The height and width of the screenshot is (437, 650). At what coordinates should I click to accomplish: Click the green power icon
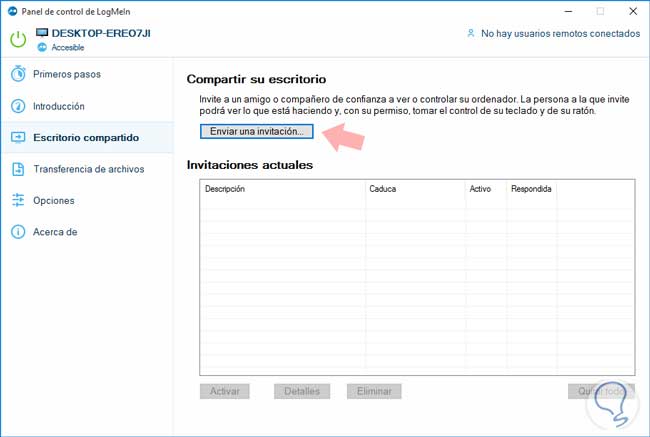click(x=18, y=40)
